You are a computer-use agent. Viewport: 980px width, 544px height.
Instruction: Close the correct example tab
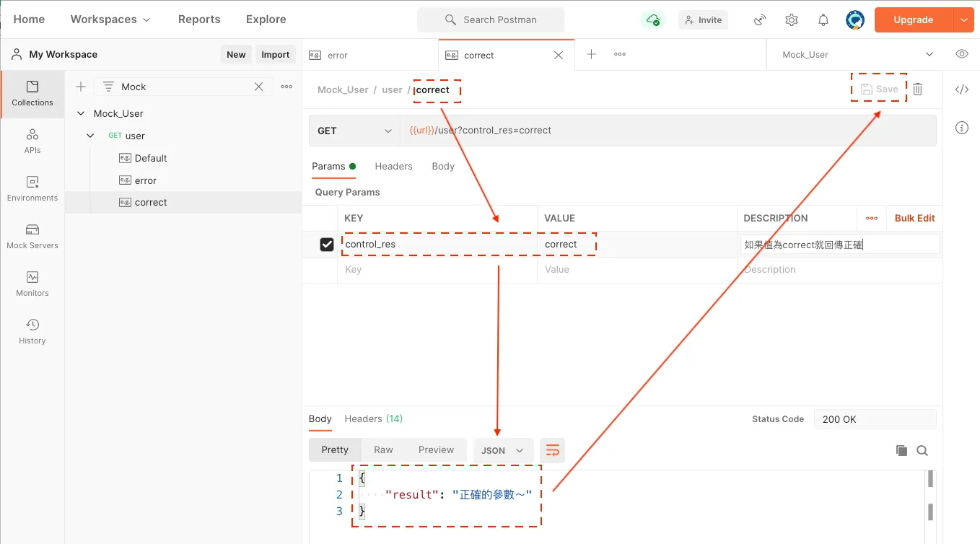pyautogui.click(x=559, y=55)
